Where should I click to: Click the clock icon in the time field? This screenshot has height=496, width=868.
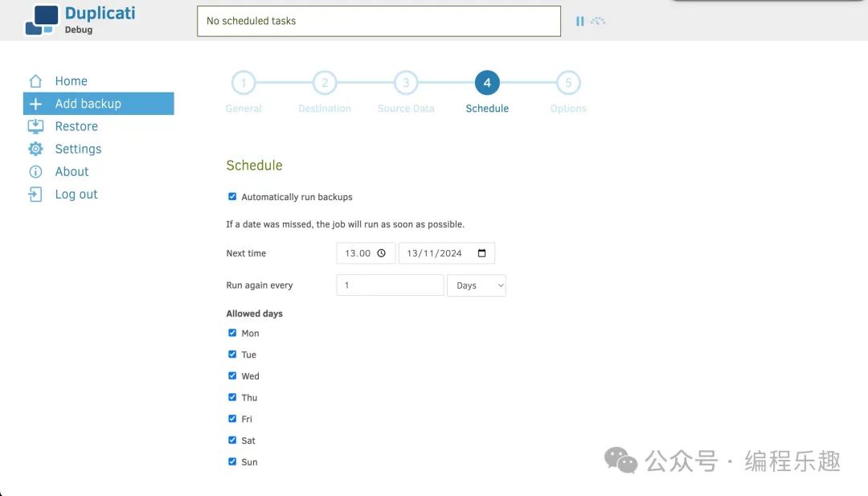[382, 253]
